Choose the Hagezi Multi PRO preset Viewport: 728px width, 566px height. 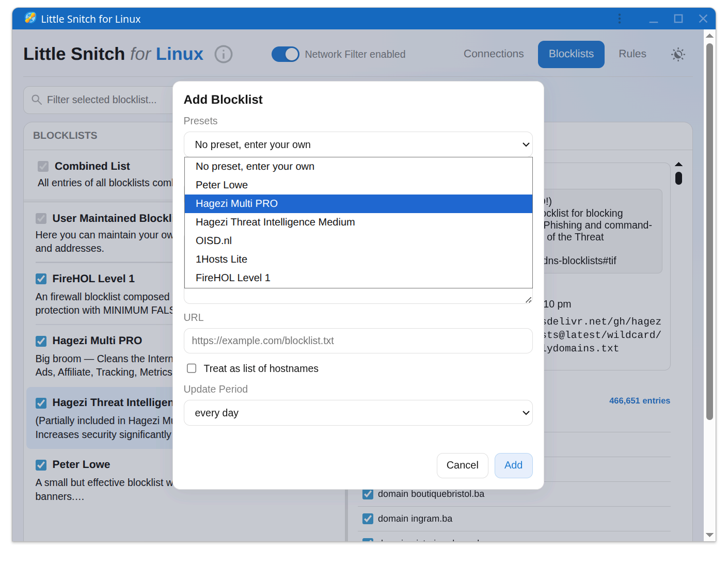click(358, 204)
